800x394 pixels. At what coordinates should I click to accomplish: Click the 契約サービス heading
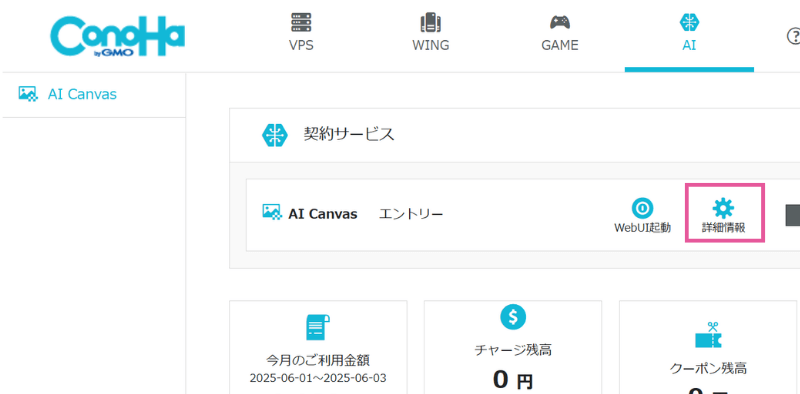coord(349,135)
